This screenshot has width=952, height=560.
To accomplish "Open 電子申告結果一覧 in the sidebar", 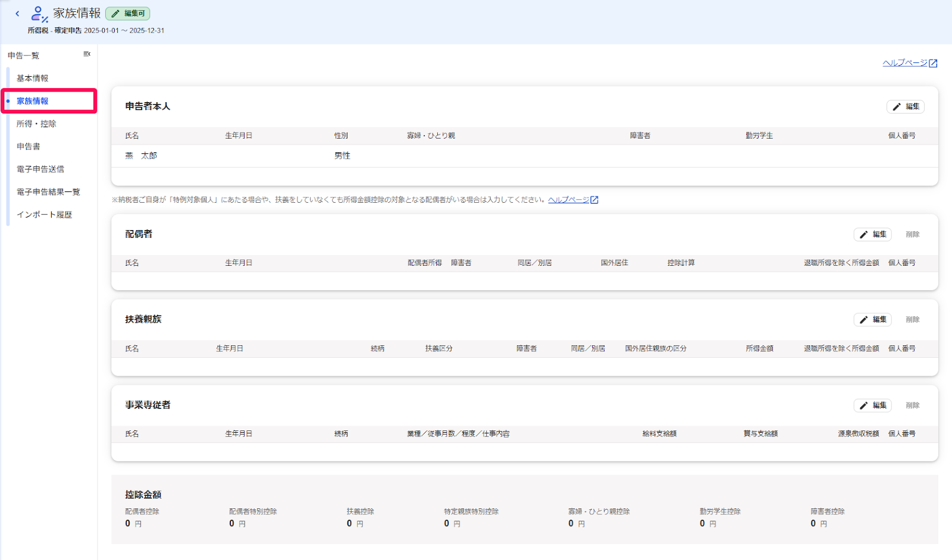I will pos(48,192).
